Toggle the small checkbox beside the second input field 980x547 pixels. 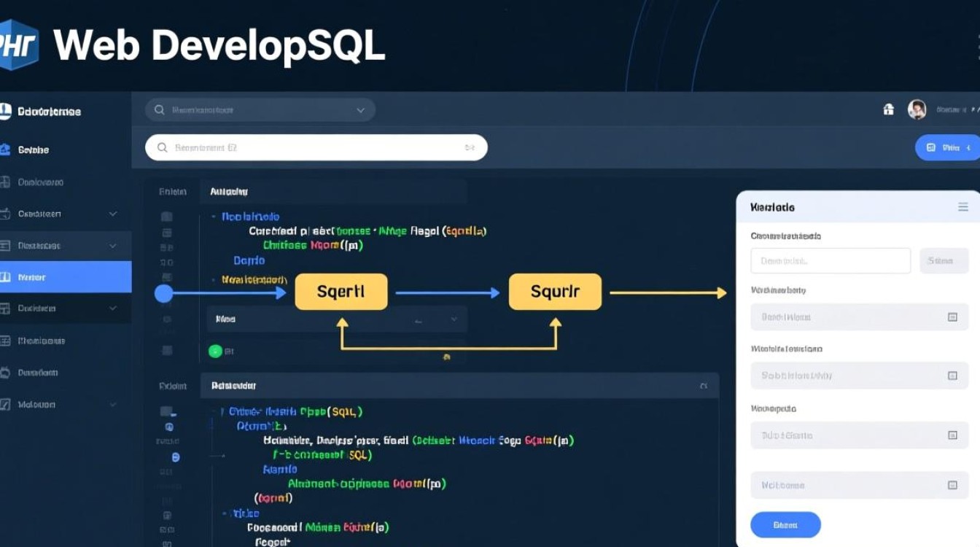[952, 376]
